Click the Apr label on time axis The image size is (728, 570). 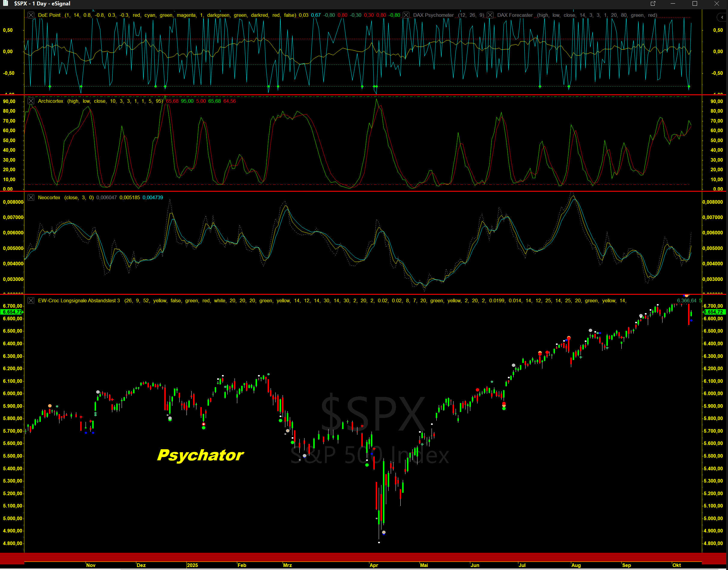pyautogui.click(x=374, y=565)
